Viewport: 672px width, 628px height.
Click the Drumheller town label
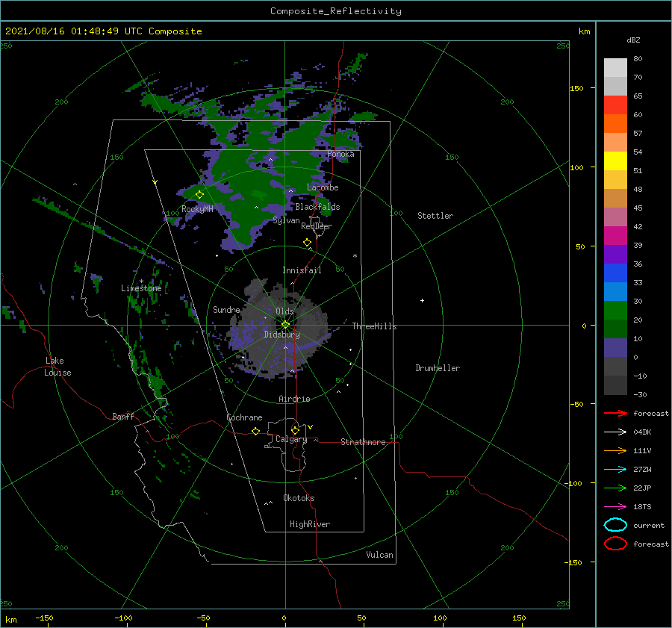438,368
